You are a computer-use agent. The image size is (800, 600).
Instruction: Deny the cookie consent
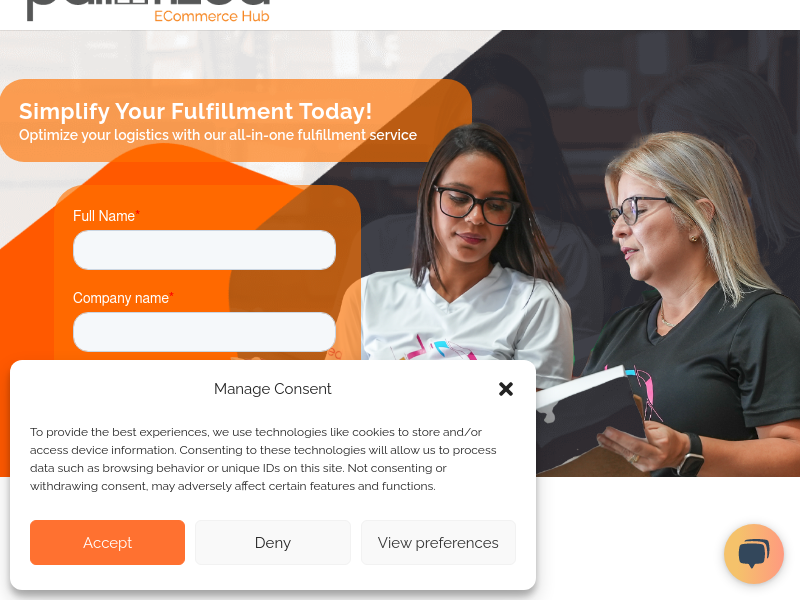click(272, 542)
